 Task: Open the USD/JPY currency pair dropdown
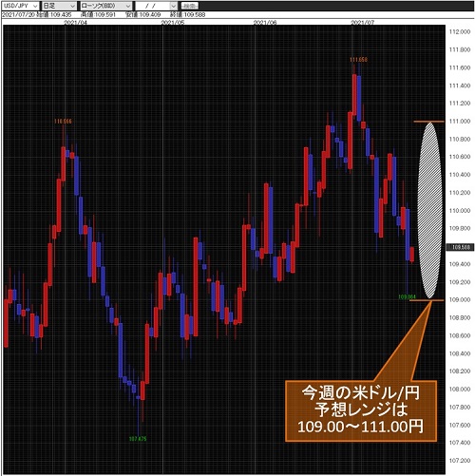20,6
